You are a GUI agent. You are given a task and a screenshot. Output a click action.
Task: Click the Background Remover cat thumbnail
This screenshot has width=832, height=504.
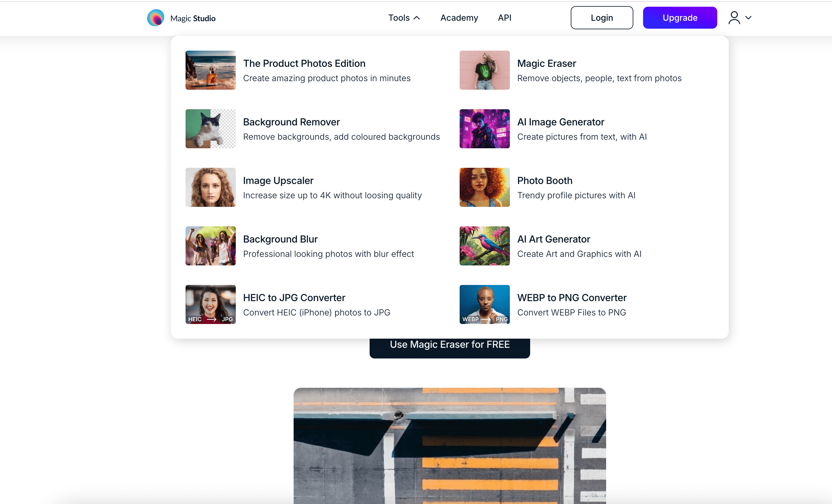pyautogui.click(x=210, y=129)
